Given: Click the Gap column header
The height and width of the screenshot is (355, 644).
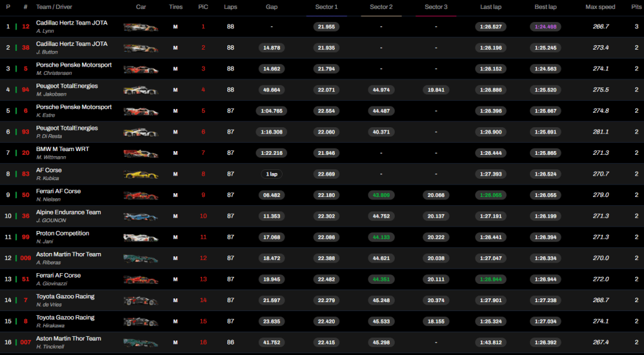Looking at the screenshot, I should click(271, 7).
